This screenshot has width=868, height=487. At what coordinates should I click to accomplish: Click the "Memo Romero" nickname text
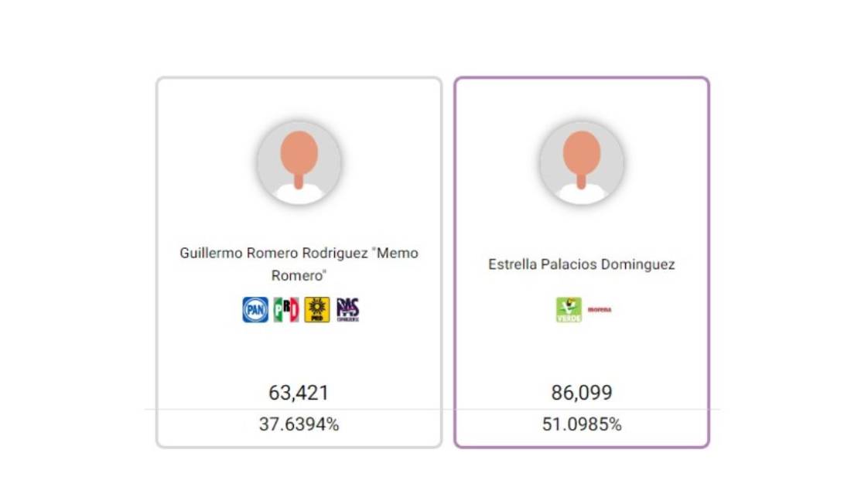[x=299, y=275]
